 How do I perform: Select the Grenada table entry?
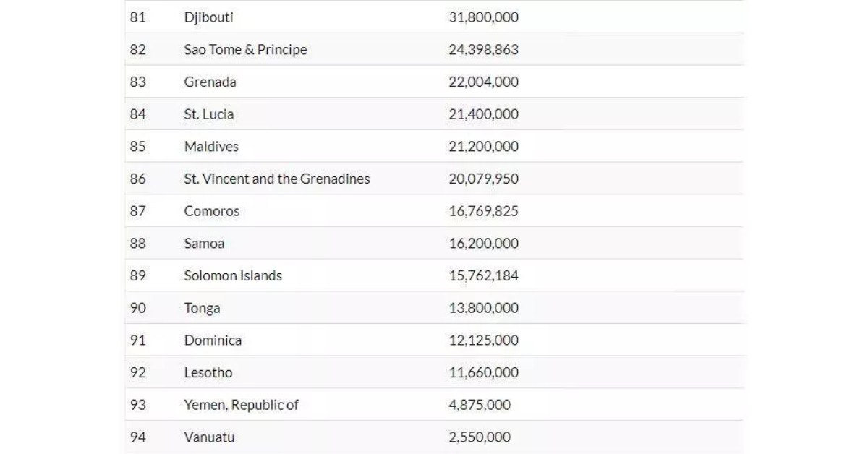[x=210, y=82]
